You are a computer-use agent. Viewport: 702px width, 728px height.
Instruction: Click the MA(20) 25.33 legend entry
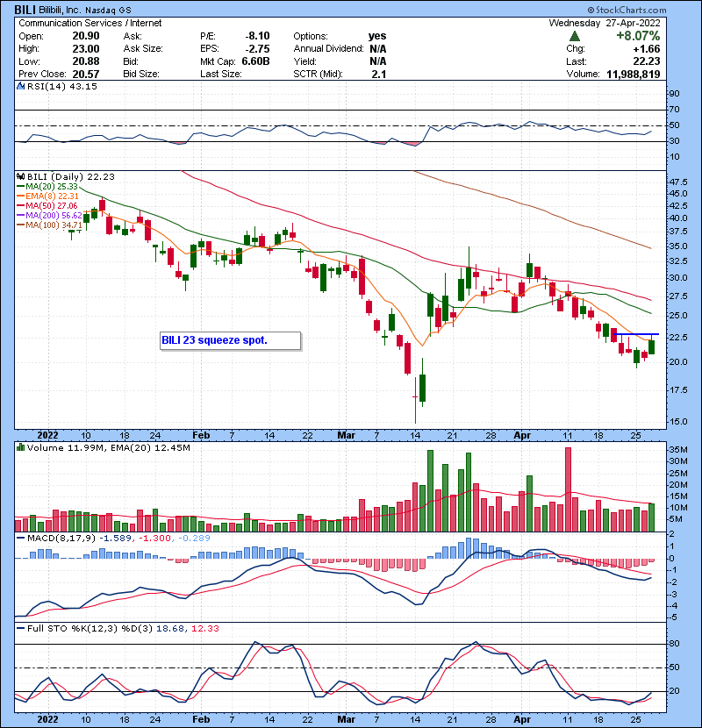point(48,187)
